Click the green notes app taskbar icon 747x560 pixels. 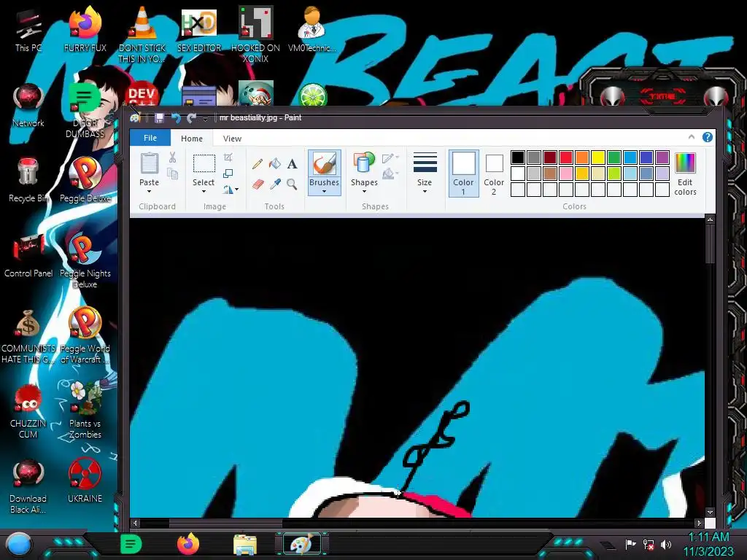131,543
